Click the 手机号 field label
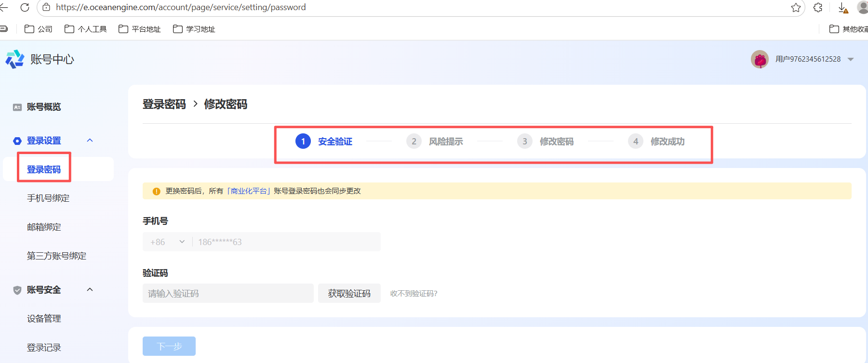 pos(155,221)
